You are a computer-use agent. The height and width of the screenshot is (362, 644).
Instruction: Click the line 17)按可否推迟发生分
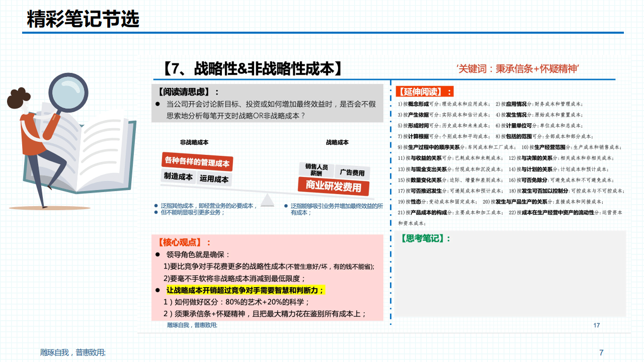[x=450, y=191]
